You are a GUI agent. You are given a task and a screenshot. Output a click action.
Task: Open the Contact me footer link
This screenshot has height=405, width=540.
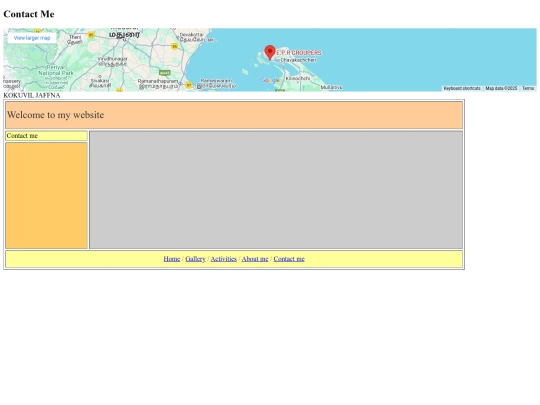click(289, 259)
